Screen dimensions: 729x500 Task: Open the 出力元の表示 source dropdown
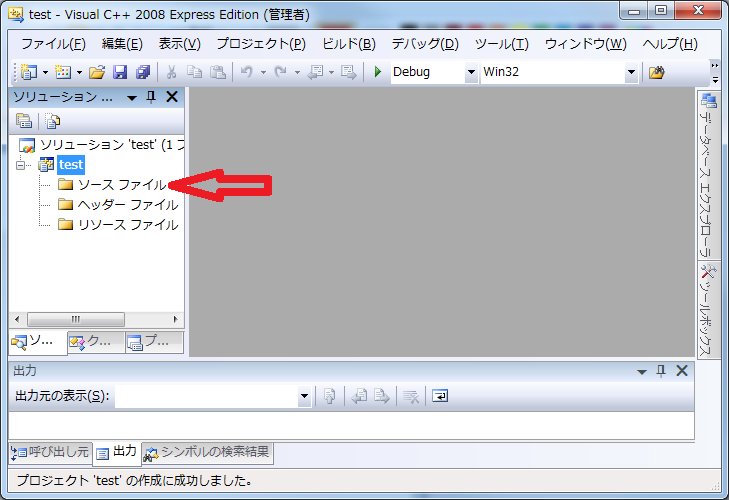(305, 396)
